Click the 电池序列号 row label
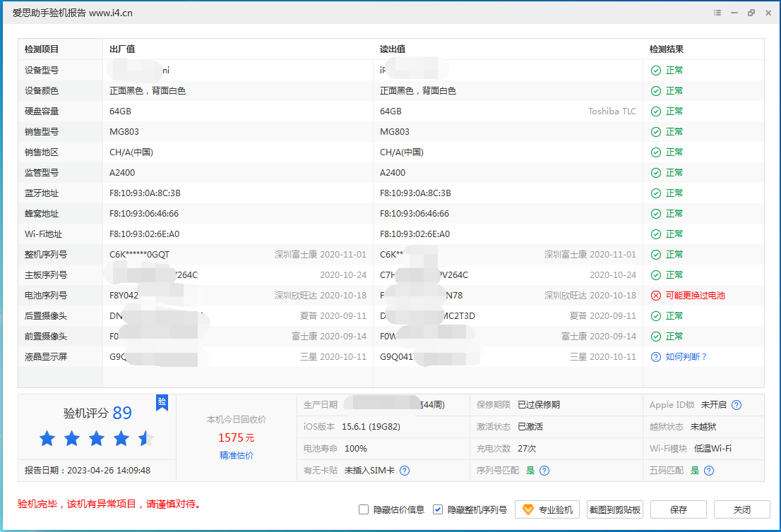The height and width of the screenshot is (532, 781). 46,296
